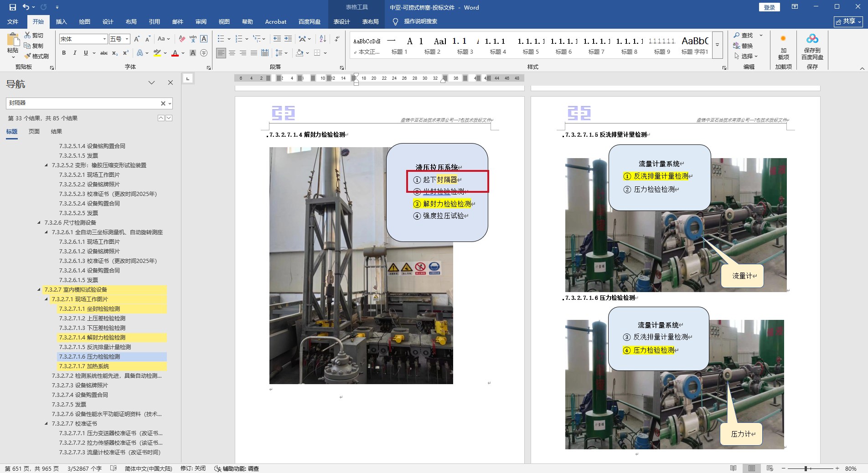The height and width of the screenshot is (473, 868).
Task: Open the font name dropdown (宋体)
Action: click(x=104, y=39)
